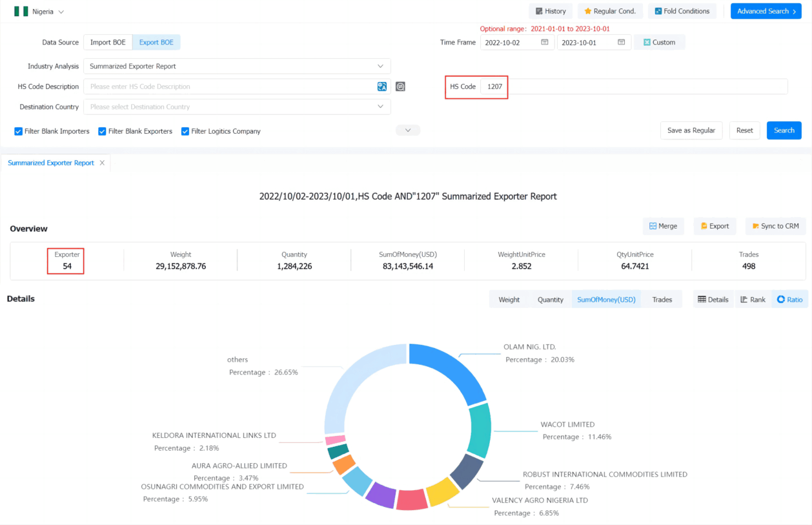Focus the HS Code Description field

237,87
